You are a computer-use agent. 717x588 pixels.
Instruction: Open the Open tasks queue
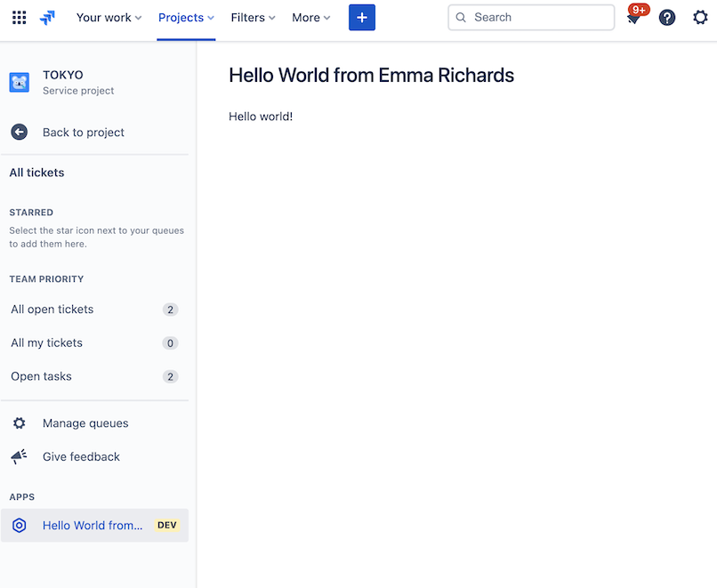pos(40,375)
